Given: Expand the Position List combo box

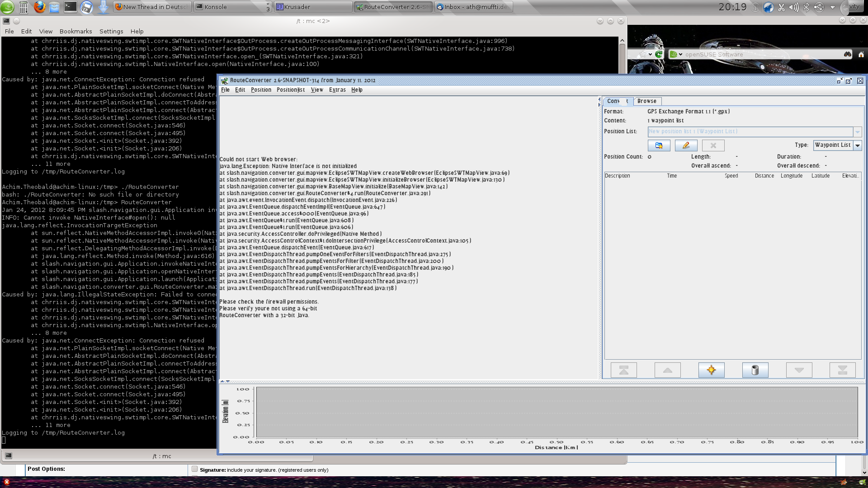Looking at the screenshot, I should (857, 131).
